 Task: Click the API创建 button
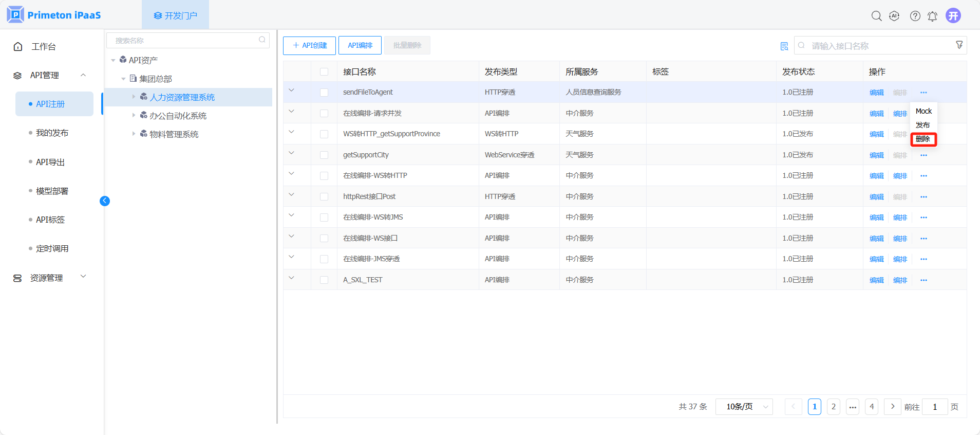(309, 45)
